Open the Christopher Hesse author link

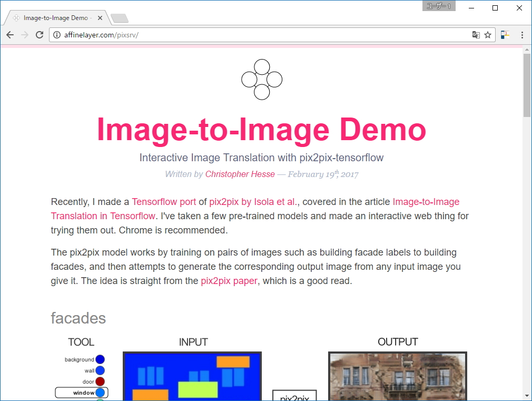[240, 174]
